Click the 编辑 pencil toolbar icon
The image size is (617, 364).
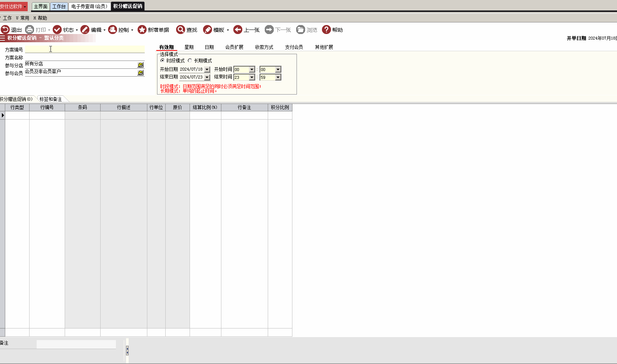pos(85,30)
